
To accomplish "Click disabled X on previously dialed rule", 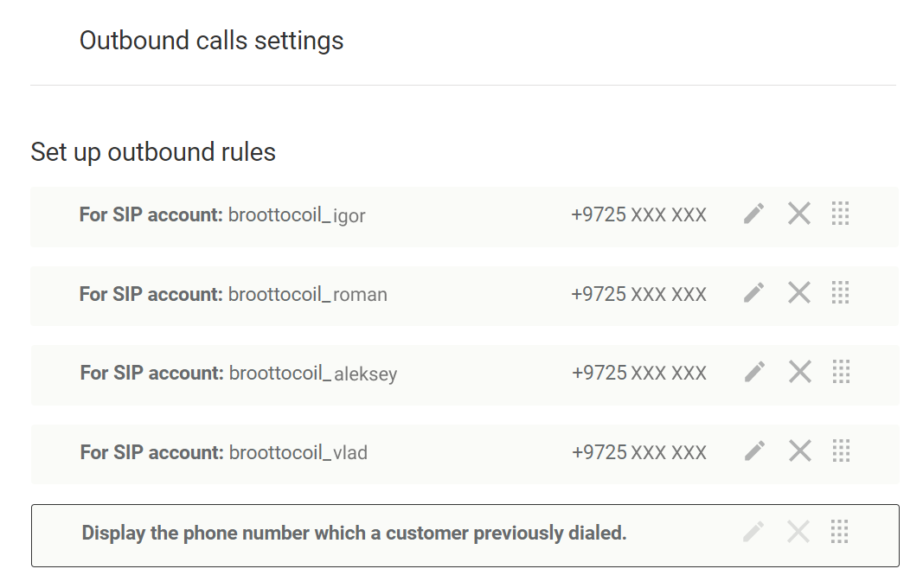I will pos(798,532).
